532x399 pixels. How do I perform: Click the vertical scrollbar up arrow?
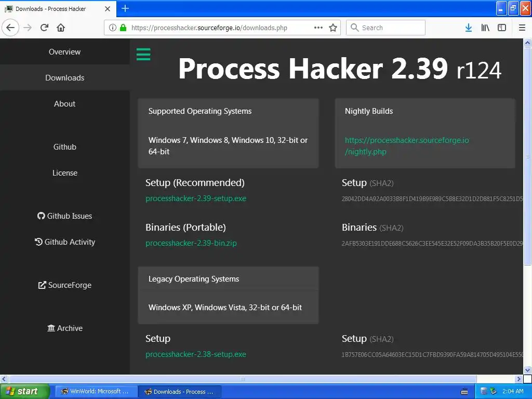[x=528, y=43]
